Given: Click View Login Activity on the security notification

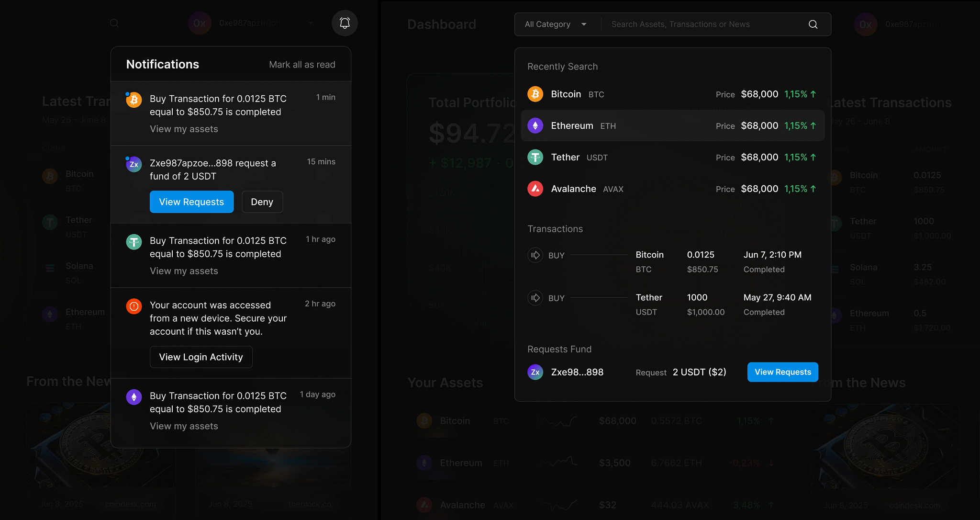Looking at the screenshot, I should click(200, 357).
